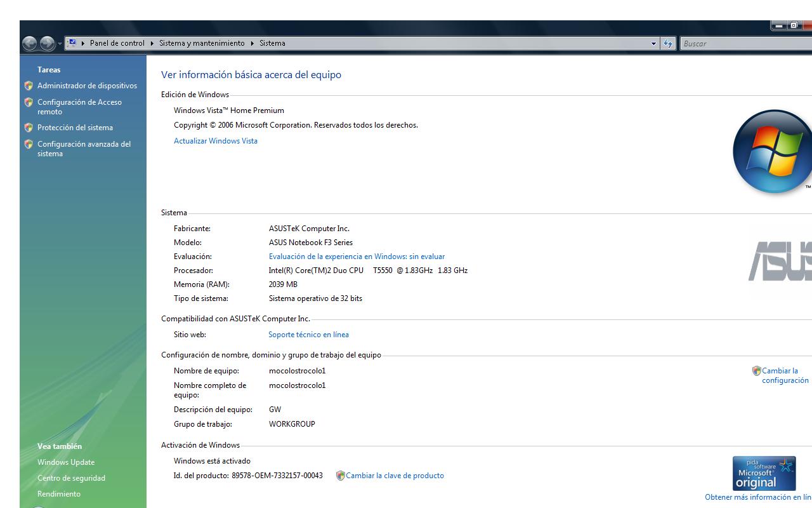Viewport: 812px width, 508px height.
Task: Click the Back navigation arrow button
Action: pyautogui.click(x=30, y=43)
